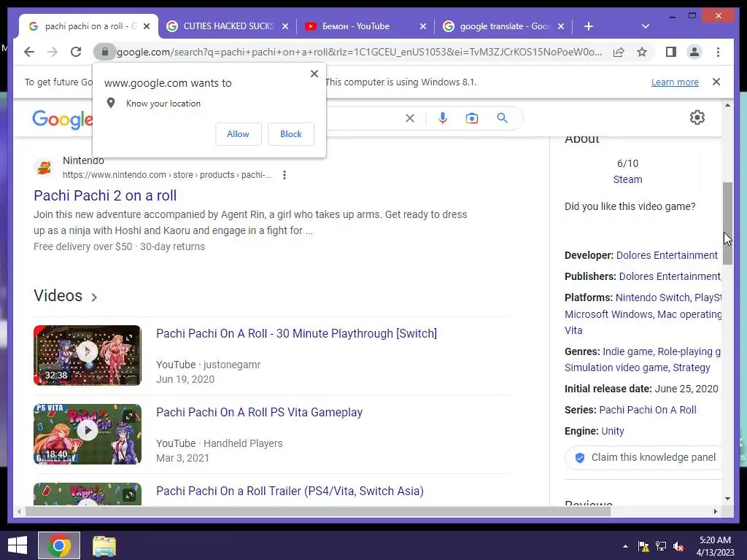Click the vertical scrollbar thumb
This screenshot has height=560, width=747.
(x=727, y=223)
